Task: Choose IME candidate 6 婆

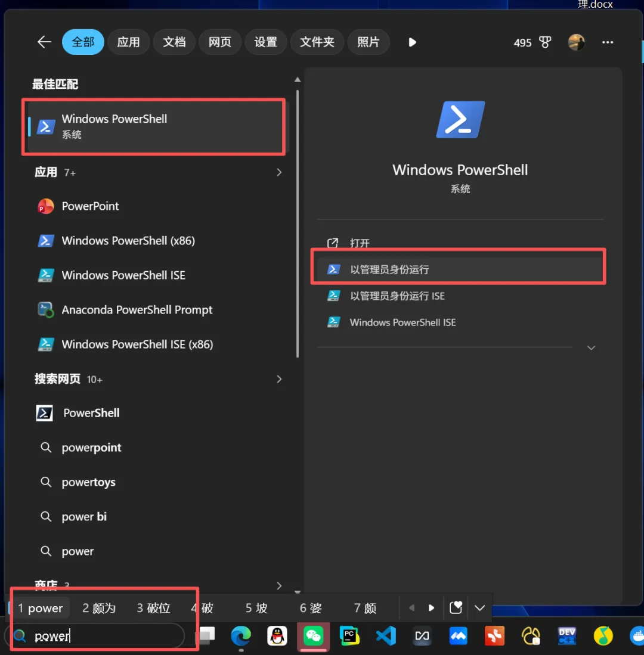Action: point(311,608)
